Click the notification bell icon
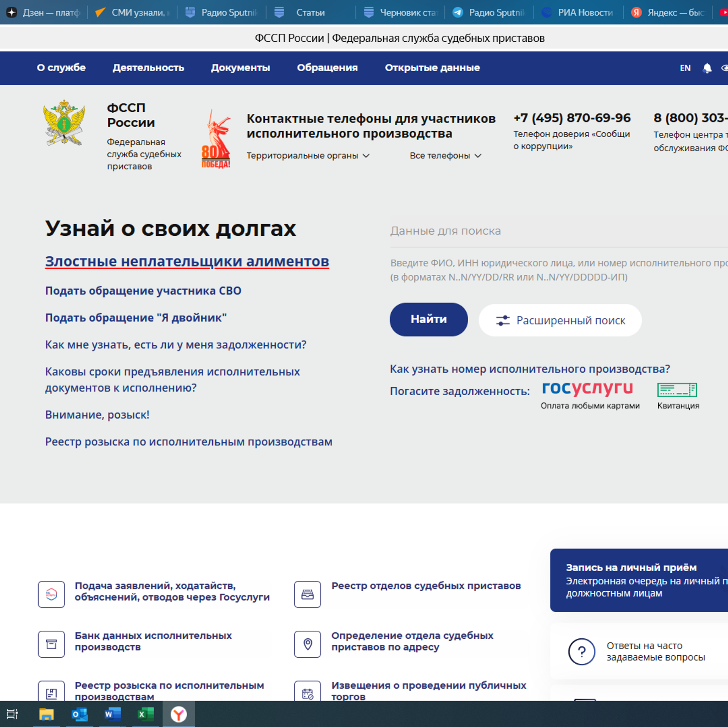Image resolution: width=728 pixels, height=727 pixels. click(x=707, y=68)
